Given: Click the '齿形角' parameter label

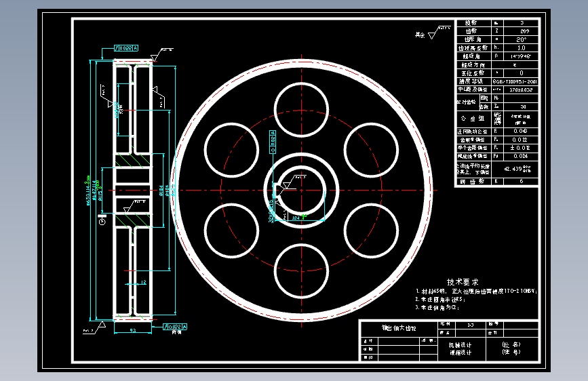Looking at the screenshot, I should (473, 39).
